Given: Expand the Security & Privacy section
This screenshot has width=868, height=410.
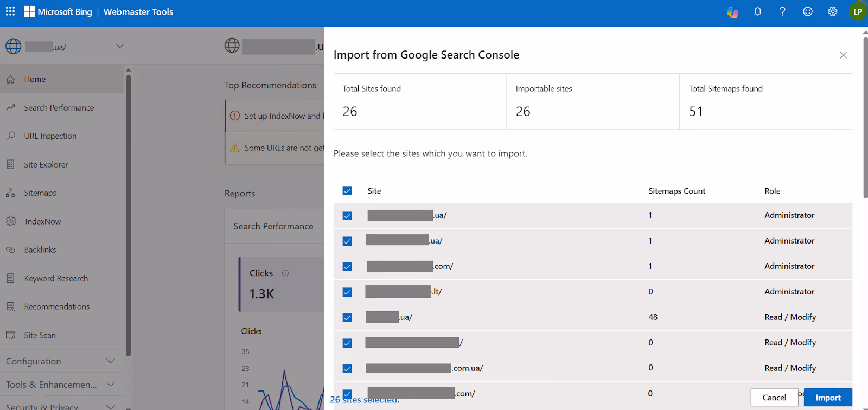Looking at the screenshot, I should click(111, 407).
